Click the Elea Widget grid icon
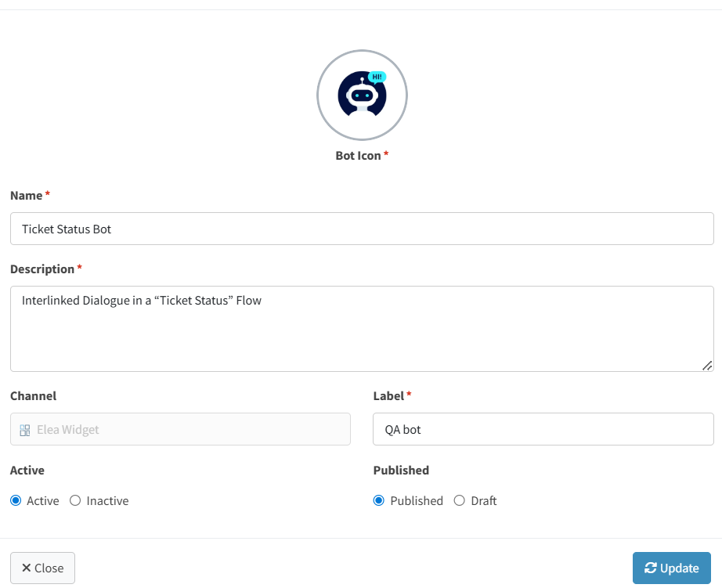722x588 pixels. point(25,429)
